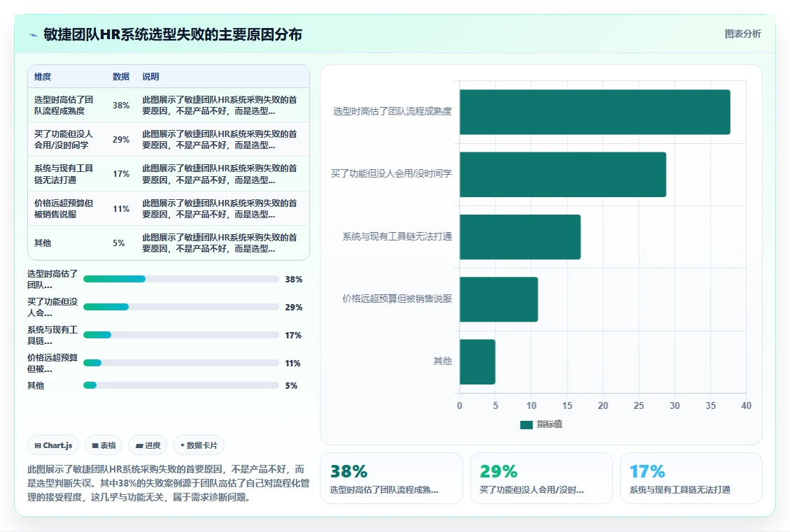Open the 29% data card
Screen dimensions: 790x532
click(x=542, y=478)
